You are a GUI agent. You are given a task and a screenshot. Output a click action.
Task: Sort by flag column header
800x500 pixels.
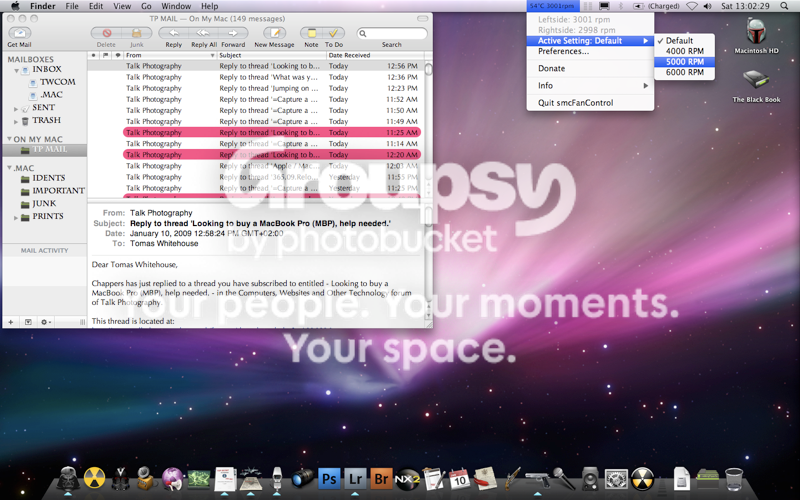click(106, 55)
